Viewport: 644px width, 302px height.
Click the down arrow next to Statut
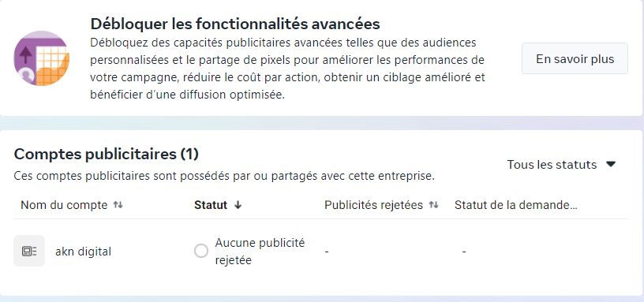(238, 205)
